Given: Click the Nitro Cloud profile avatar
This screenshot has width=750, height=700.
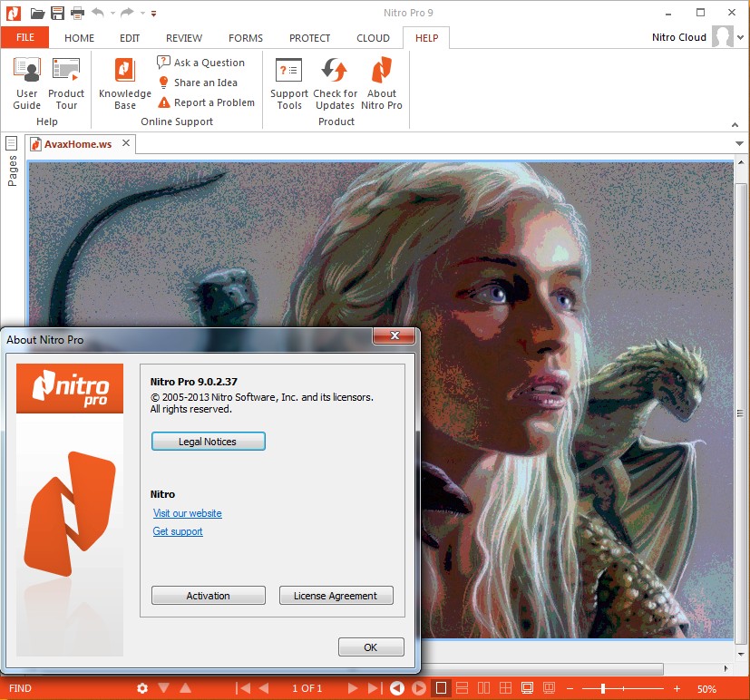Looking at the screenshot, I should (722, 36).
